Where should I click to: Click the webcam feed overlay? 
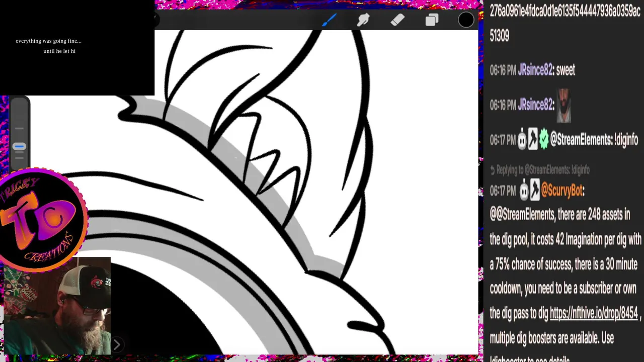point(57,306)
